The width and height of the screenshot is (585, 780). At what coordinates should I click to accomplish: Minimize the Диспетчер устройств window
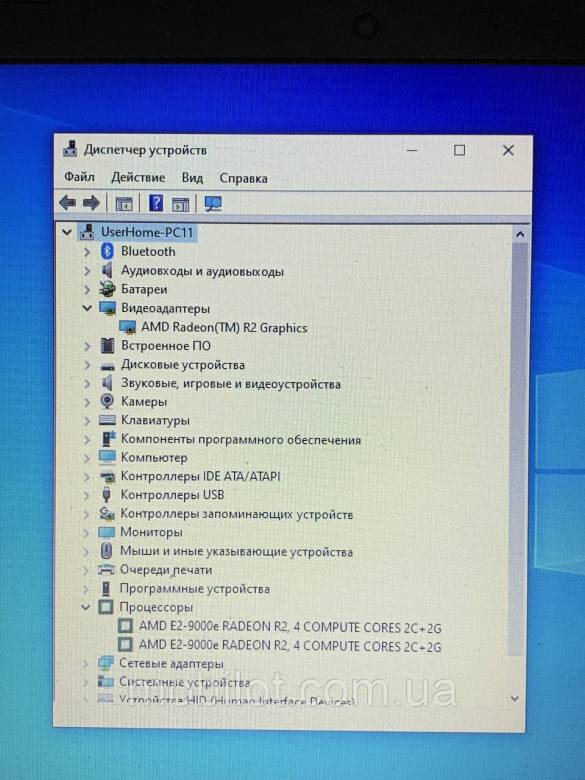pyautogui.click(x=412, y=150)
